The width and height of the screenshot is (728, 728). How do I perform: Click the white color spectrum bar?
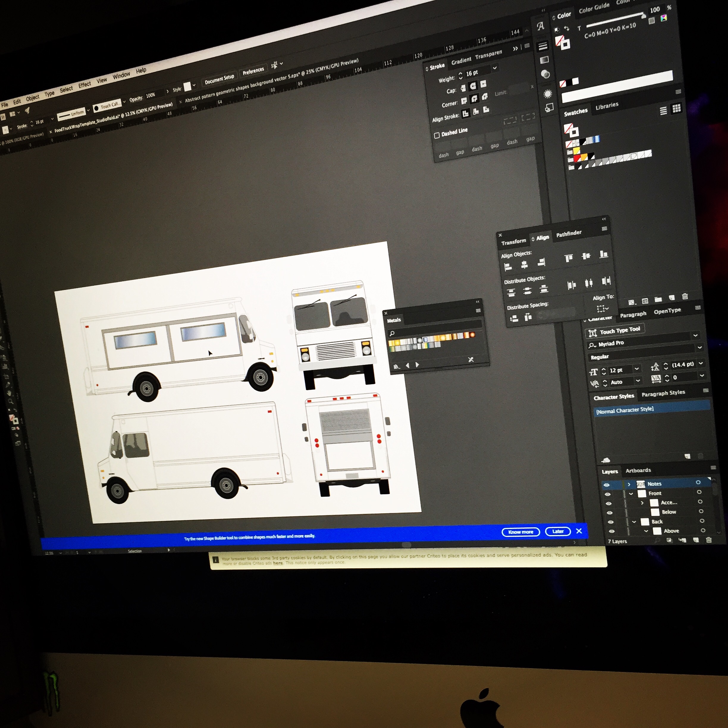click(617, 87)
